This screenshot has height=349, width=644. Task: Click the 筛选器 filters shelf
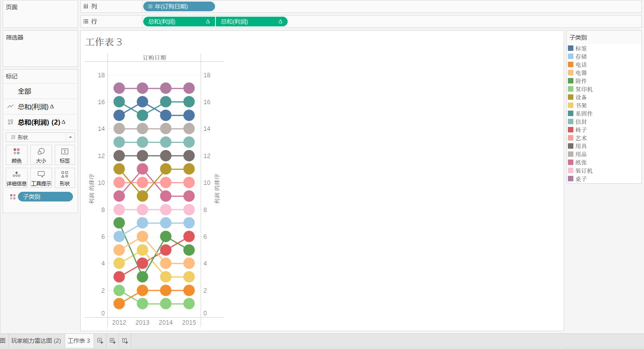(40, 49)
